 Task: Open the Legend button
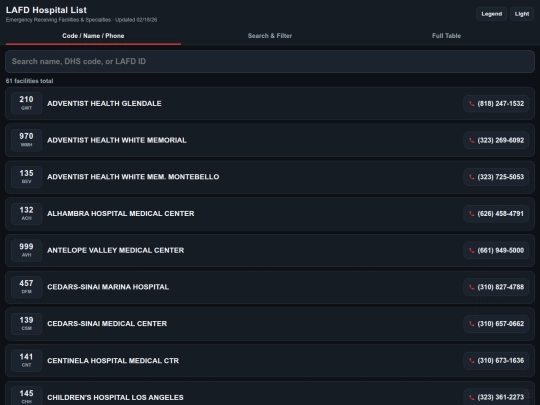click(491, 14)
